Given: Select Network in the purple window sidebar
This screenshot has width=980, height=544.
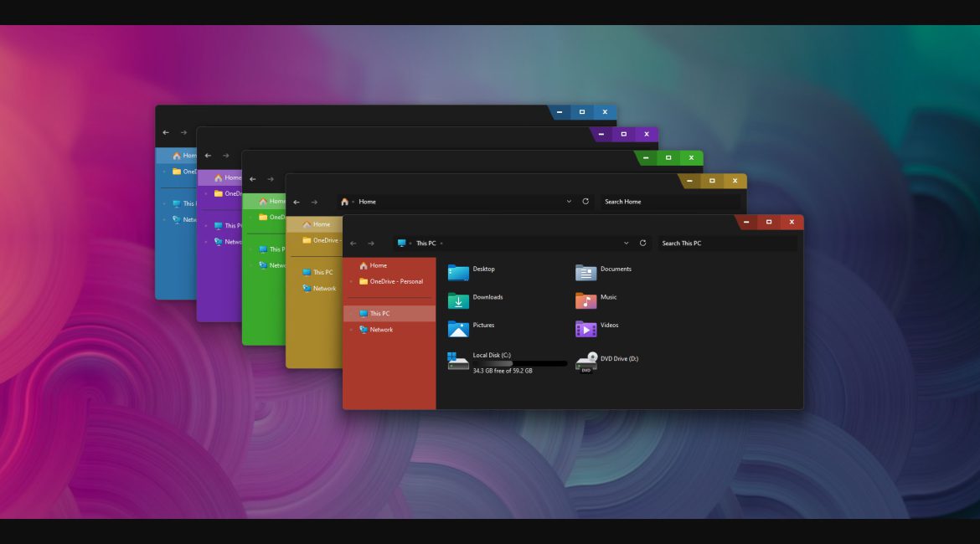Looking at the screenshot, I should (220, 242).
